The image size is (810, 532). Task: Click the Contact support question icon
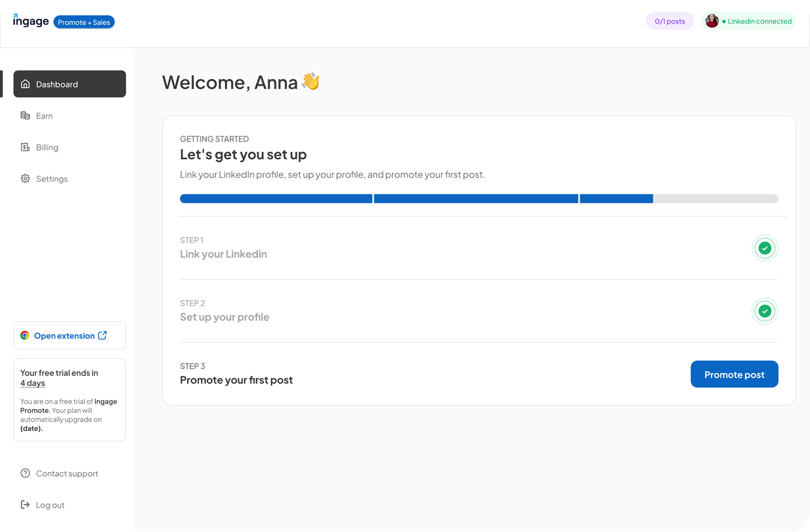click(25, 473)
